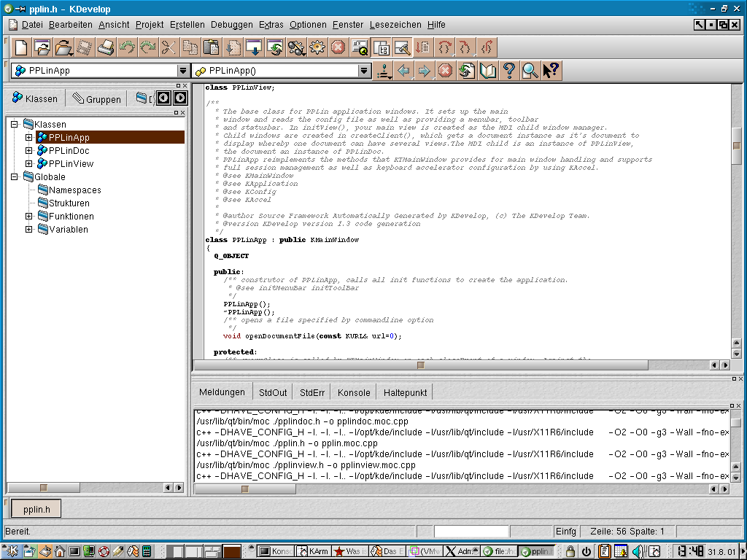Click the brown color desktop pager square
The height and width of the screenshot is (560, 747).
[232, 552]
